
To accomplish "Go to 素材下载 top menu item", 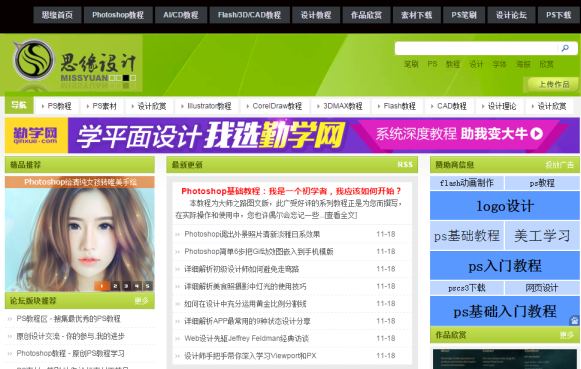I will [416, 15].
